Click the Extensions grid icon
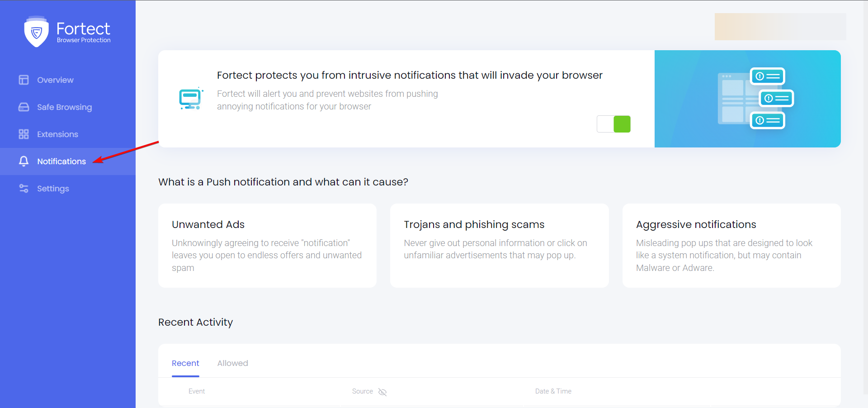This screenshot has width=868, height=408. click(24, 134)
